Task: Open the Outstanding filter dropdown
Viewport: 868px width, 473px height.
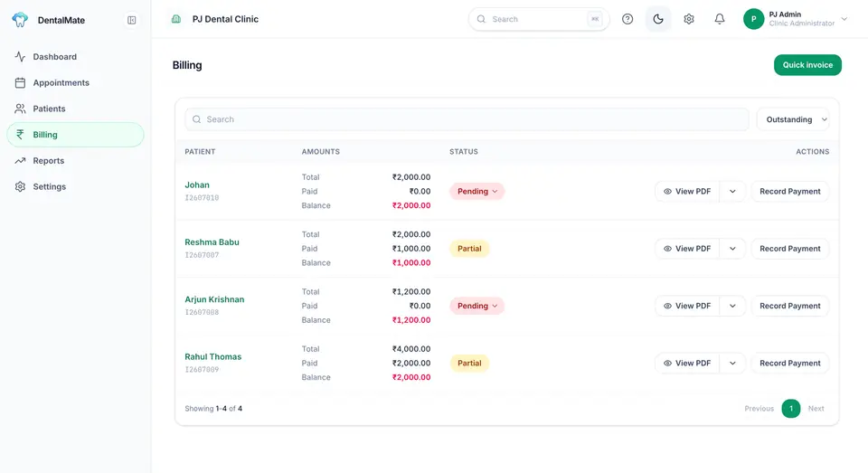Action: pyautogui.click(x=793, y=119)
